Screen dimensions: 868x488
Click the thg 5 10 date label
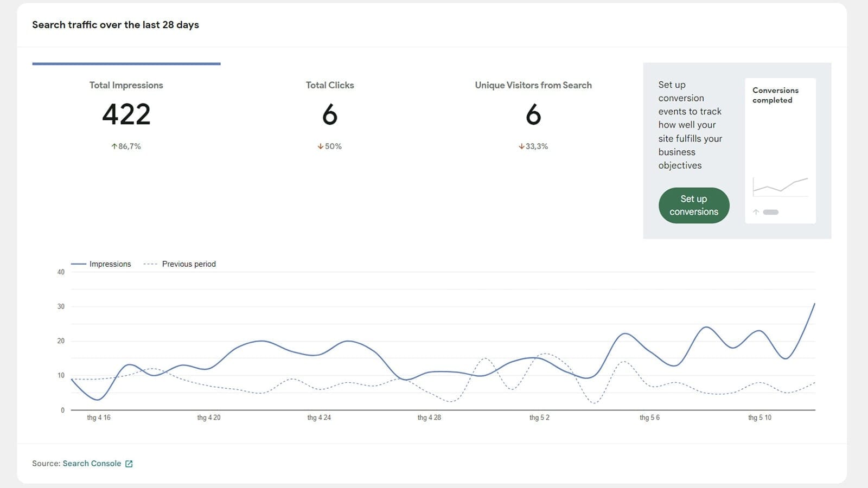[759, 418]
